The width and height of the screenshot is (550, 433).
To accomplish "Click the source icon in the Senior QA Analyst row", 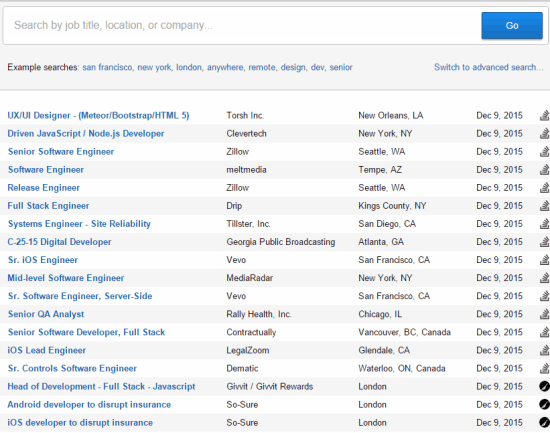I will pos(545,314).
